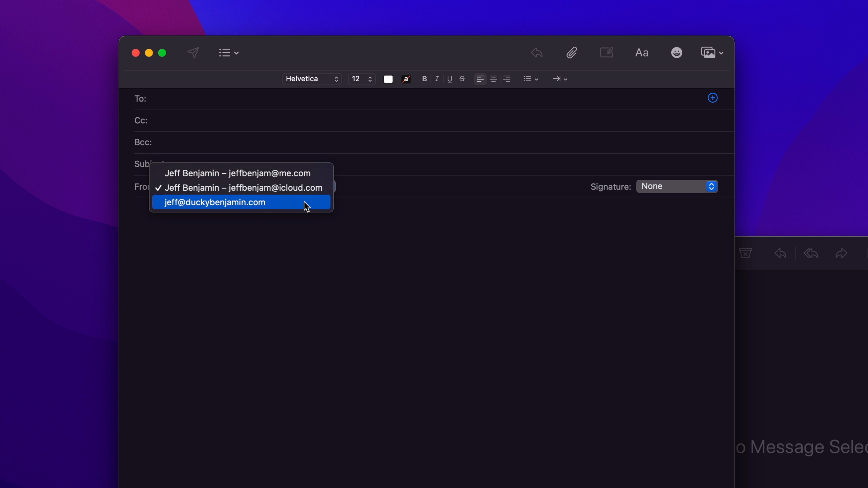Click the blue add contact plus icon
The image size is (868, 488).
712,98
